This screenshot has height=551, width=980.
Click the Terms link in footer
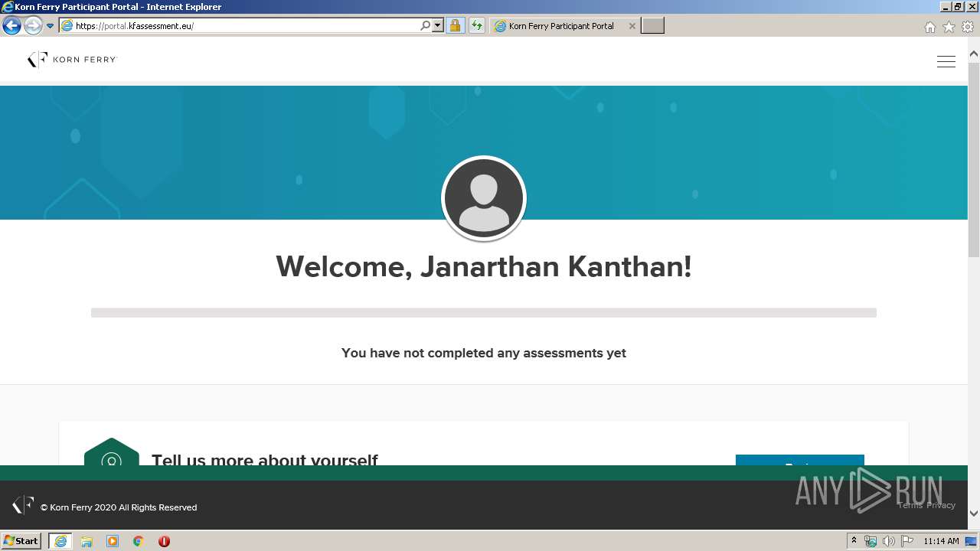910,505
